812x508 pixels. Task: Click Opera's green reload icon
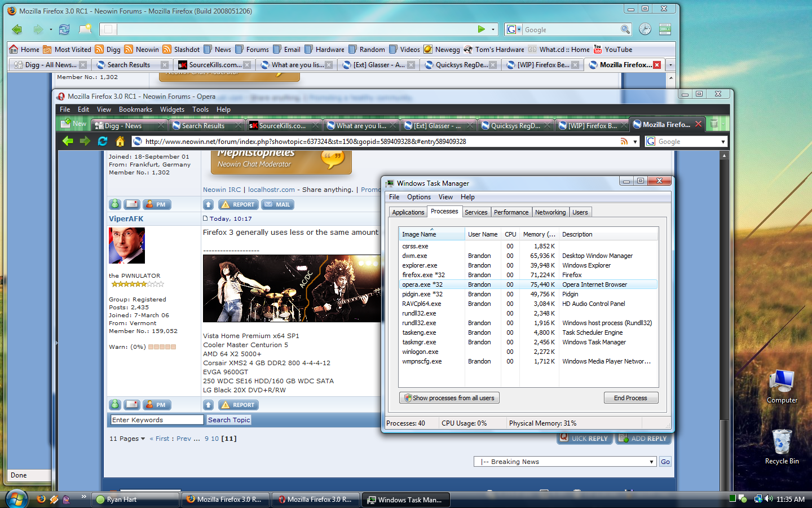pos(103,141)
